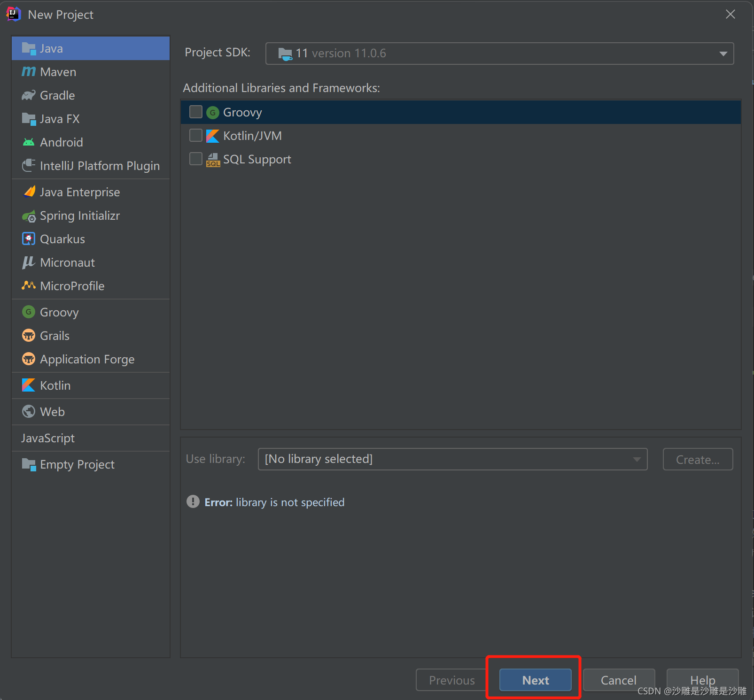This screenshot has width=754, height=700.
Task: Click the SQL Support framework icon
Action: (x=213, y=160)
